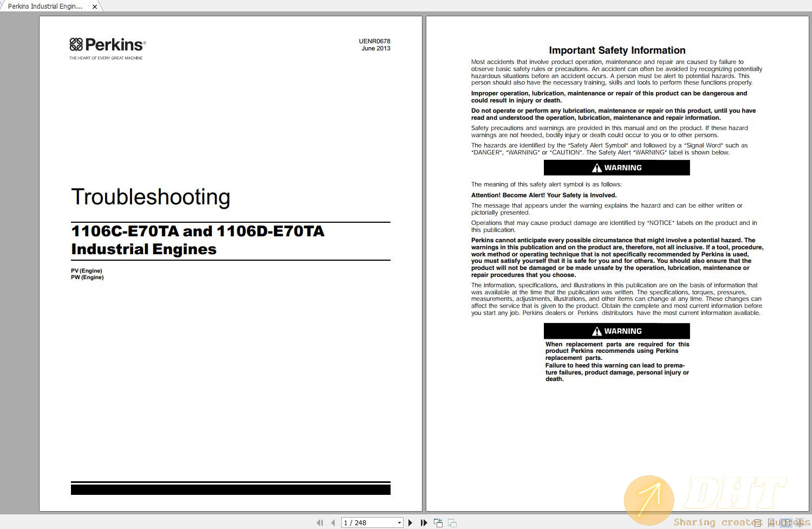The image size is (812, 529).
Task: Click the 'Industrial Engines' subtitle text
Action: tap(144, 249)
